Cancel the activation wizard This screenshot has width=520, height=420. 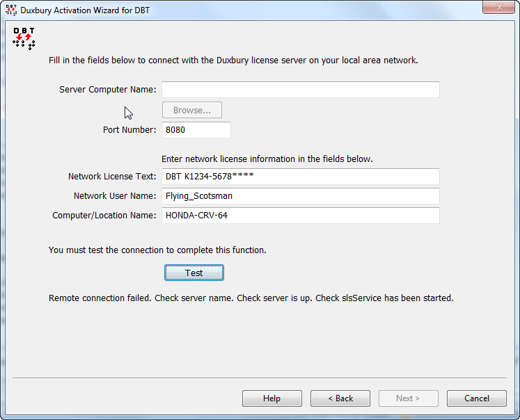point(477,398)
